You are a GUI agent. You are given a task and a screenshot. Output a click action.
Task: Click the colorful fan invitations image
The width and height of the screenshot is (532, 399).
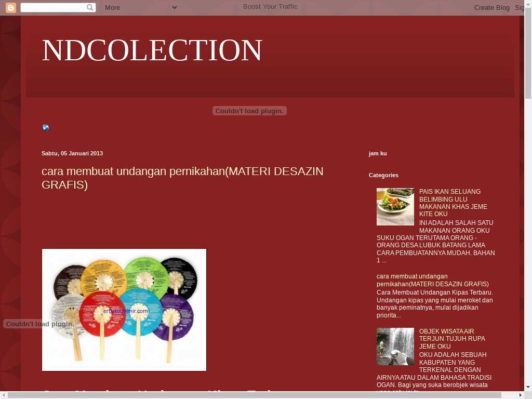(x=124, y=310)
